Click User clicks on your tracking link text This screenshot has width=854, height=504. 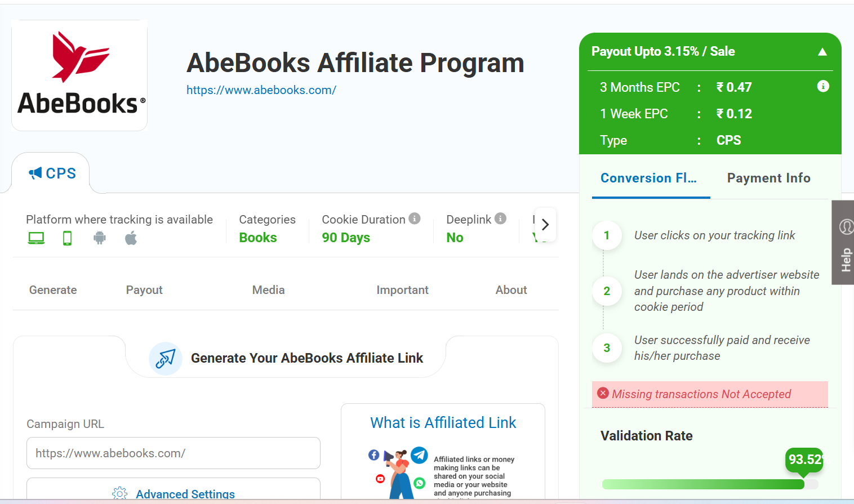pyautogui.click(x=714, y=235)
